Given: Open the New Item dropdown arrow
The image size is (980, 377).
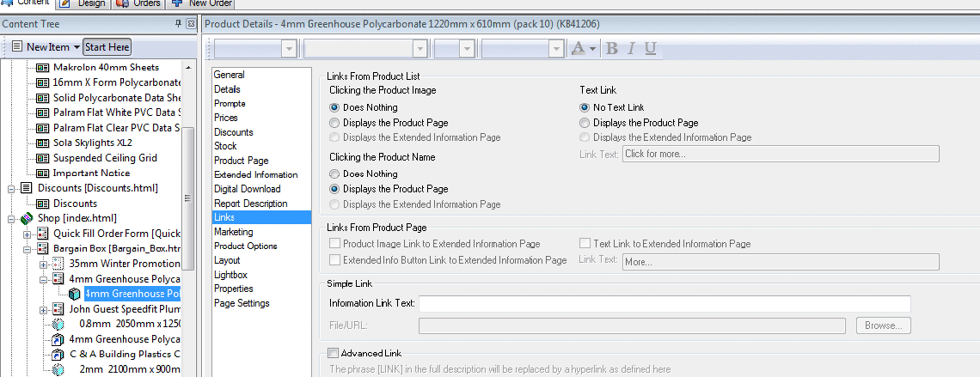Looking at the screenshot, I should (77, 47).
